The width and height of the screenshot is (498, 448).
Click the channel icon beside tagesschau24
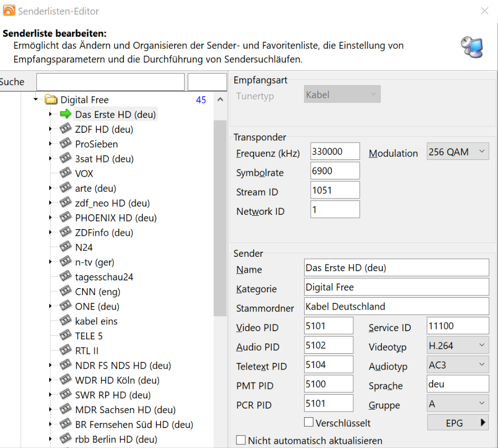(66, 276)
